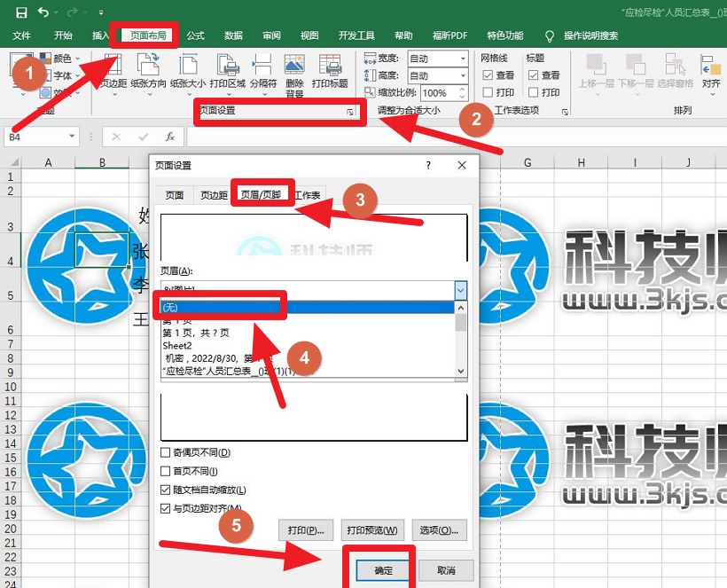This screenshot has height=588, width=727.
Task: Click the Undo arrow icon
Action: [x=43, y=12]
